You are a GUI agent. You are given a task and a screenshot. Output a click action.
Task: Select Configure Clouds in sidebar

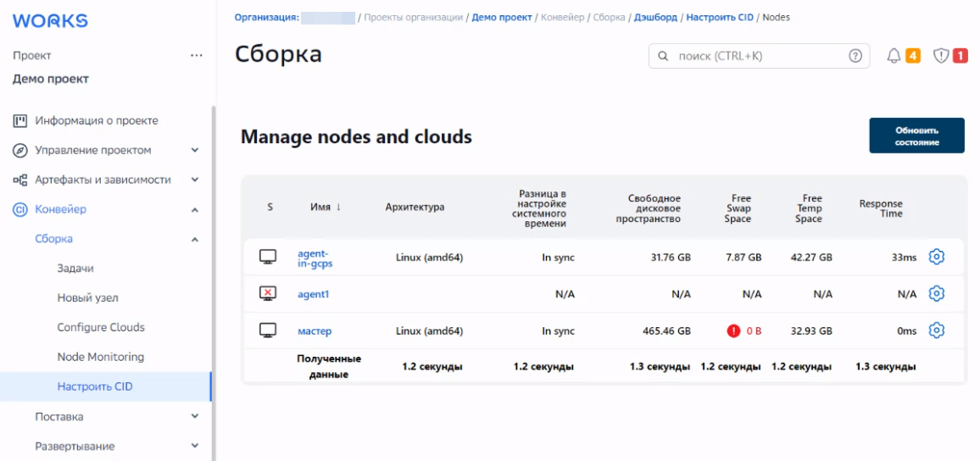(x=100, y=327)
